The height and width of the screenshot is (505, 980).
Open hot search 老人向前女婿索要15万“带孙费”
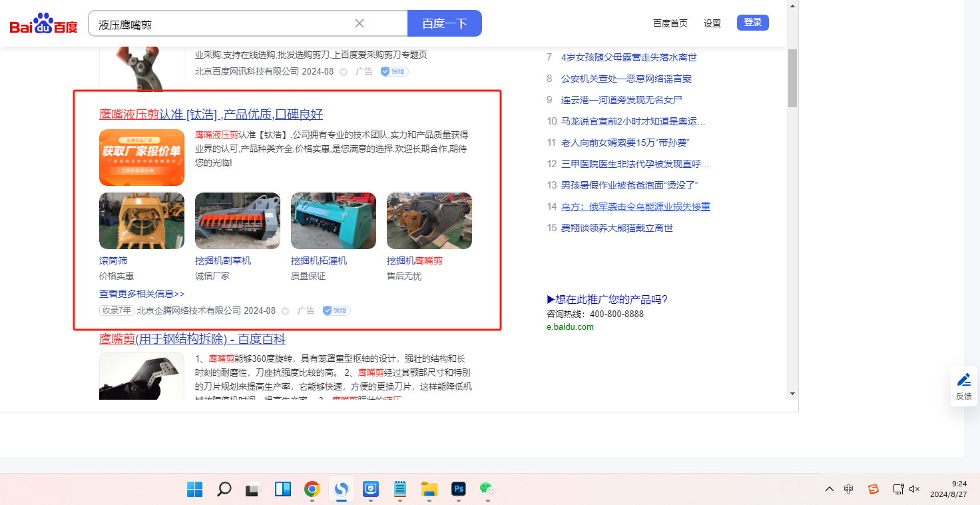point(625,143)
